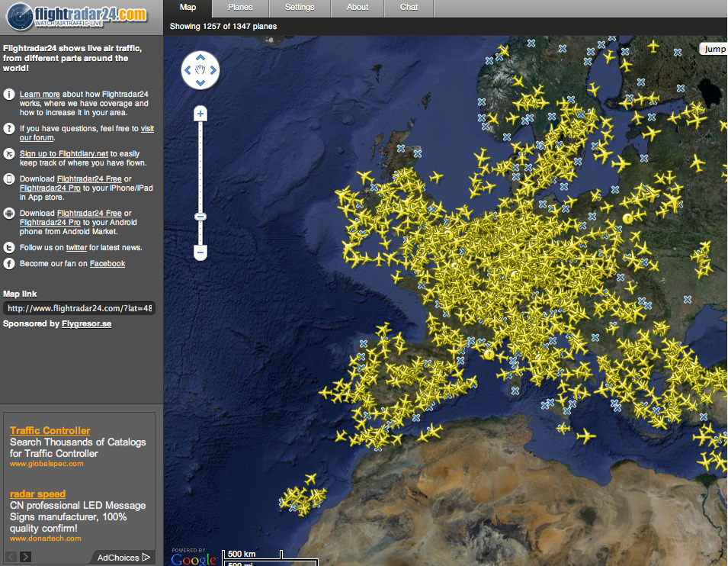The image size is (728, 566).
Task: Show the next ad with the arrow
Action: [x=26, y=557]
